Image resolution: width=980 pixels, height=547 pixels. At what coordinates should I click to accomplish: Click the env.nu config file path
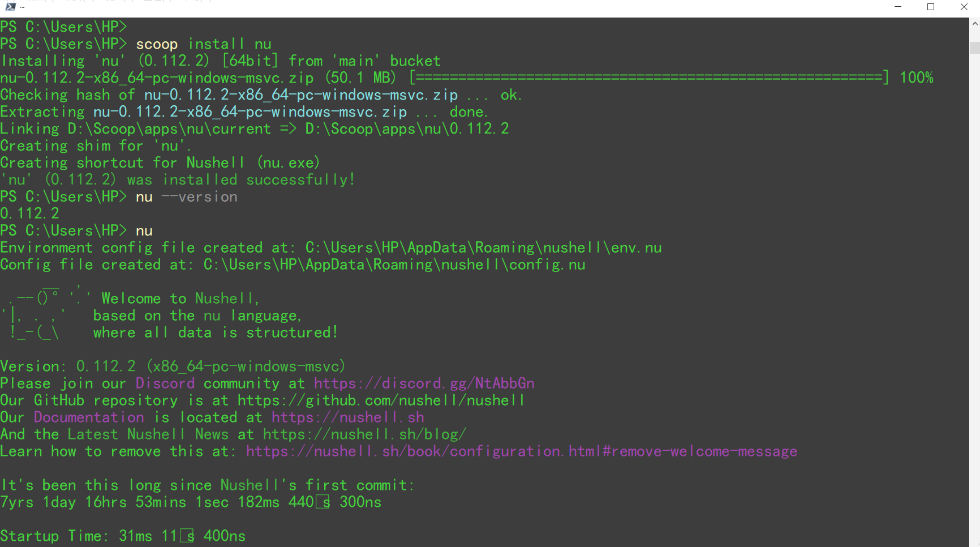tap(484, 248)
